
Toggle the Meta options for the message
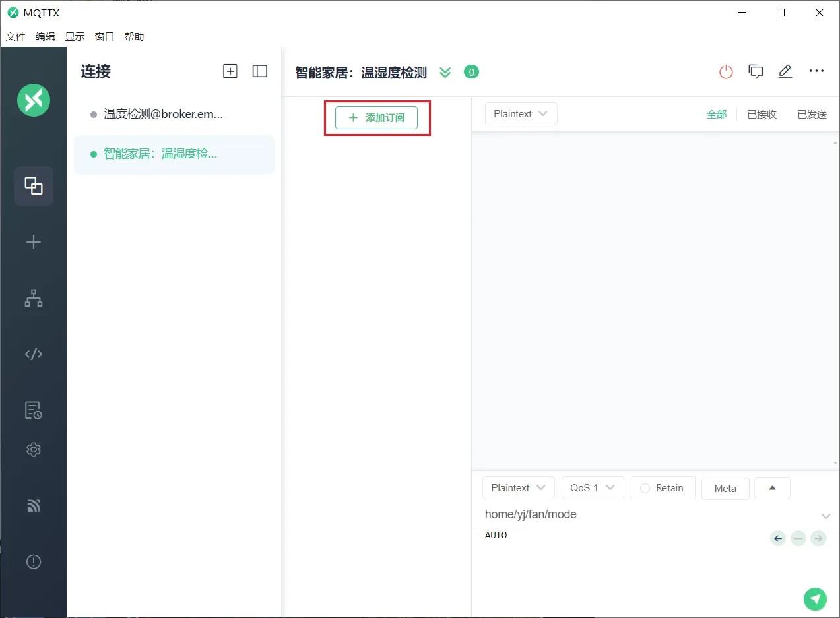coord(725,488)
